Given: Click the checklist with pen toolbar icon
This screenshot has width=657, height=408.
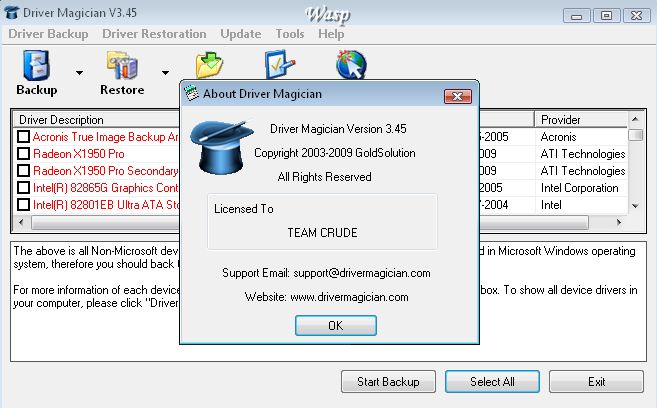Looking at the screenshot, I should point(279,65).
